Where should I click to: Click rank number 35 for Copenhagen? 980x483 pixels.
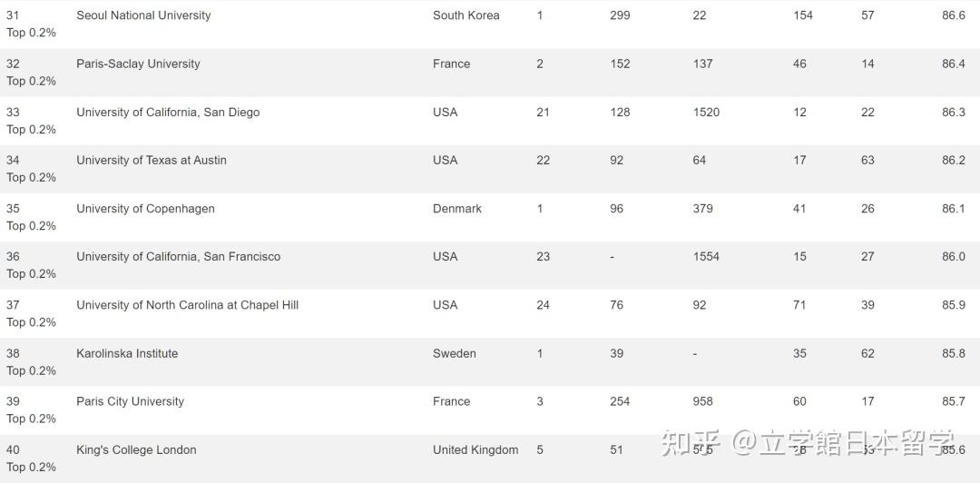[13, 208]
